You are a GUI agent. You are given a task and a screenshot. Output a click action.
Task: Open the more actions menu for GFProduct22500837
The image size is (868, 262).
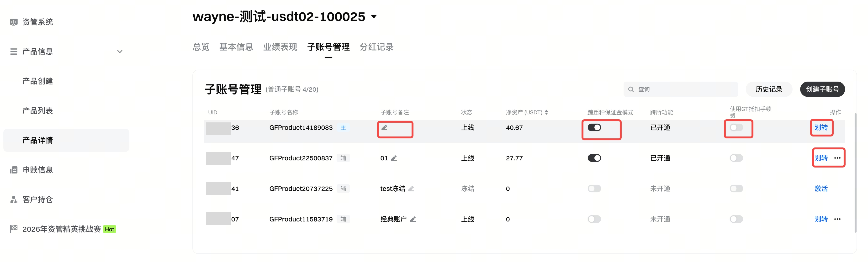click(838, 158)
